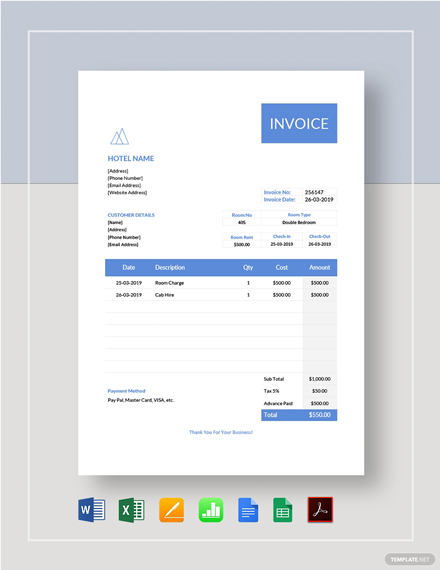Screen dimensions: 440x570
Task: Click the Google Docs format icon
Action: click(x=248, y=510)
